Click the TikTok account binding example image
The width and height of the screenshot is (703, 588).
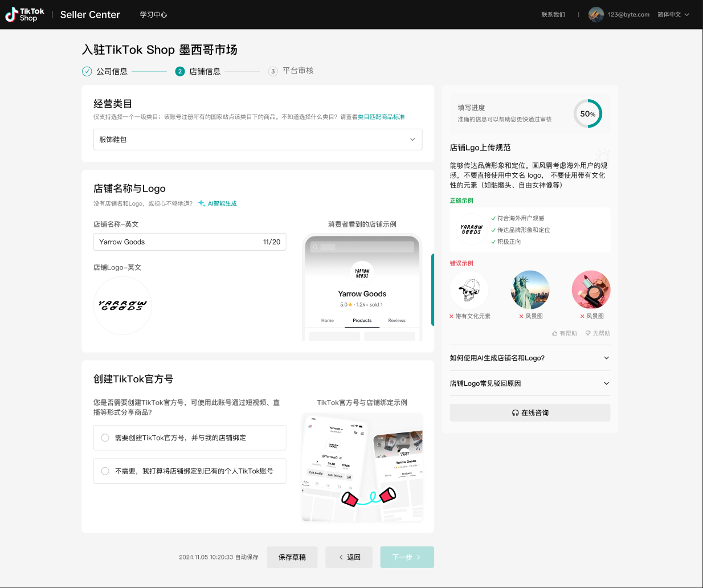pos(362,468)
